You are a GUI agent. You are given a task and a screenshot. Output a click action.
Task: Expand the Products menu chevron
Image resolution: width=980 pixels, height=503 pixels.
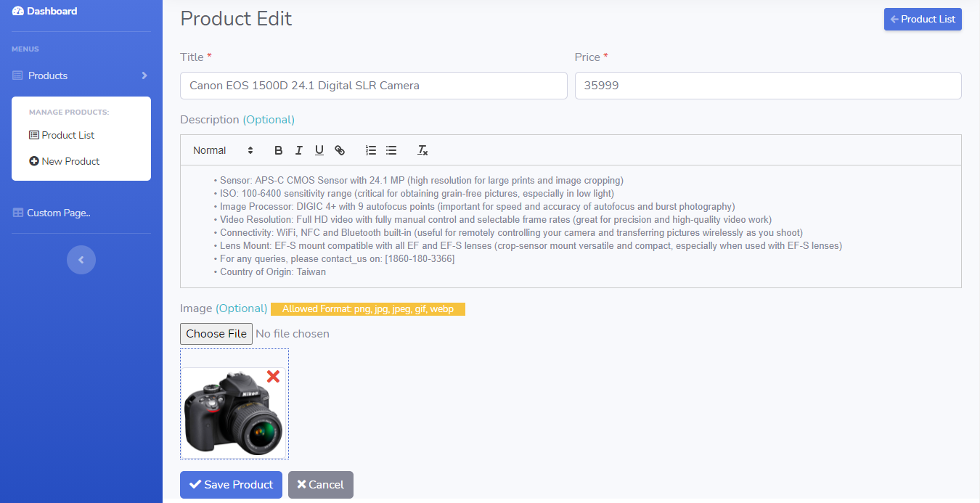click(143, 75)
